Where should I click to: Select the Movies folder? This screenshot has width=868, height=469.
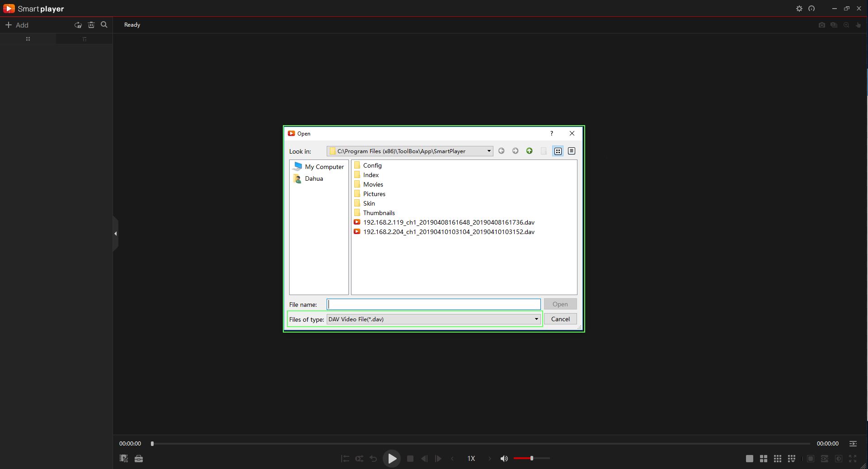373,184
